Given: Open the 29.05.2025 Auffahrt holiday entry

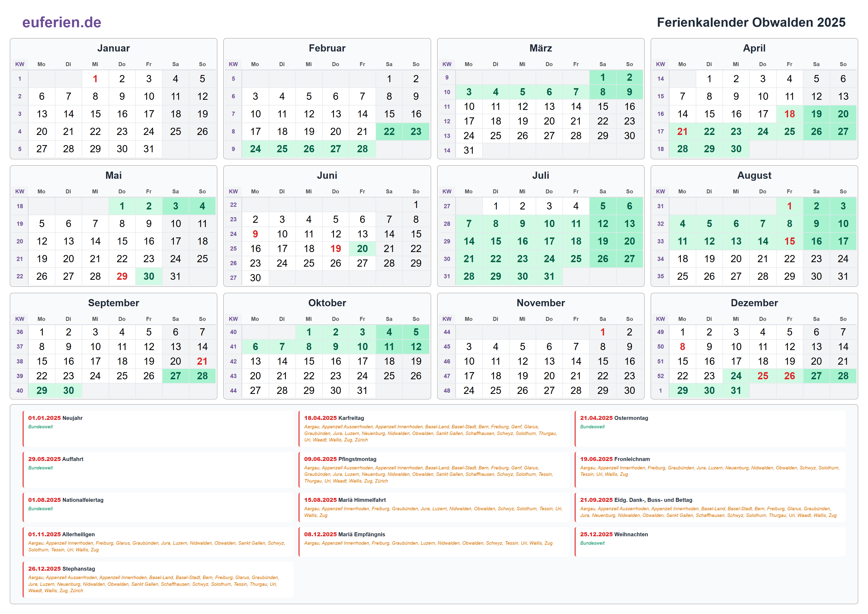Looking at the screenshot, I should (158, 470).
